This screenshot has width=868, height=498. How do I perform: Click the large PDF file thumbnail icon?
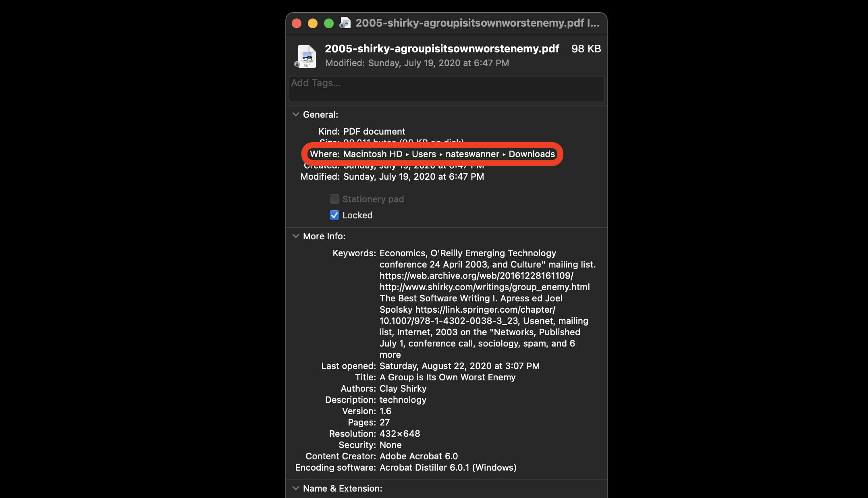click(306, 56)
